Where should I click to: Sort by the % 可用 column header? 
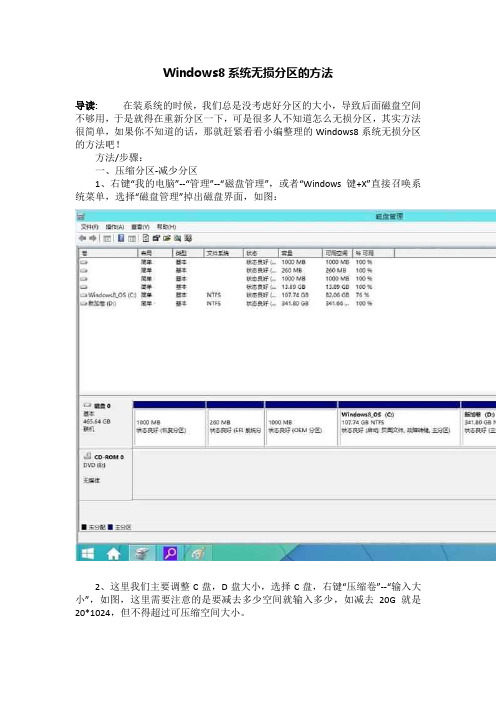click(x=373, y=253)
